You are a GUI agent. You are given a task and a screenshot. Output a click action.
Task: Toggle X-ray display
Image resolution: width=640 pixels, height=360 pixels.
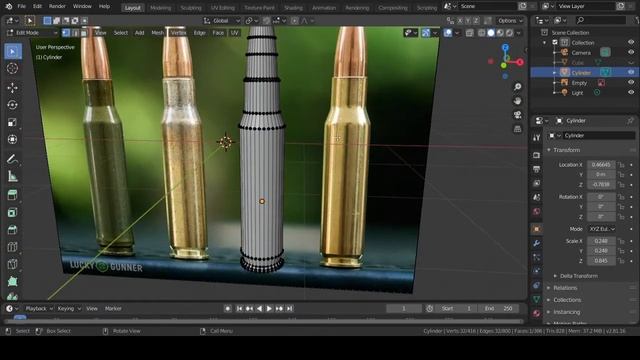(469, 33)
